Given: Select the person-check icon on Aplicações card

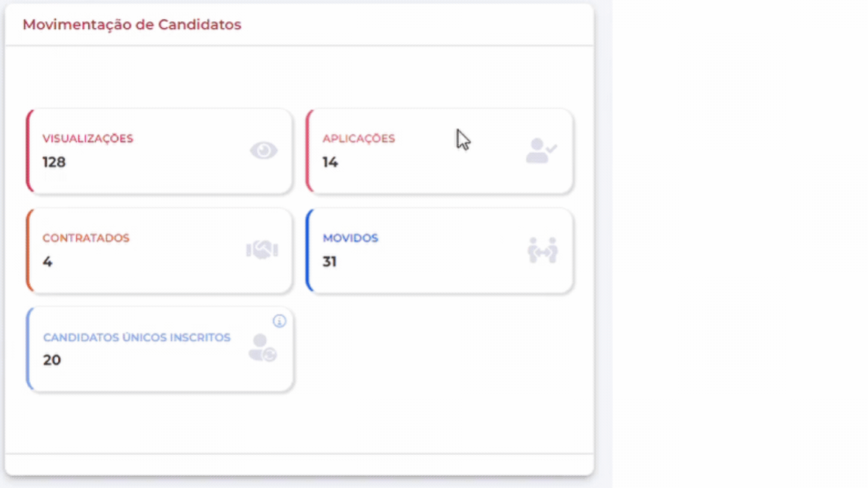Looking at the screenshot, I should point(541,151).
